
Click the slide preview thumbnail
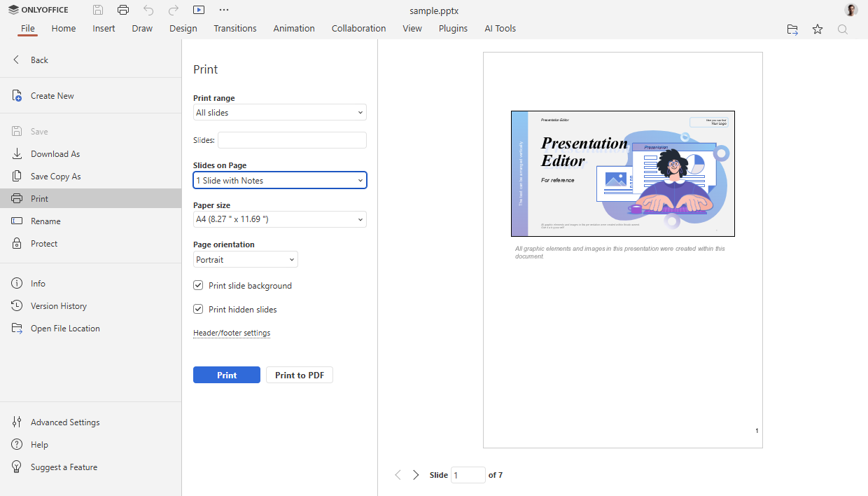623,174
